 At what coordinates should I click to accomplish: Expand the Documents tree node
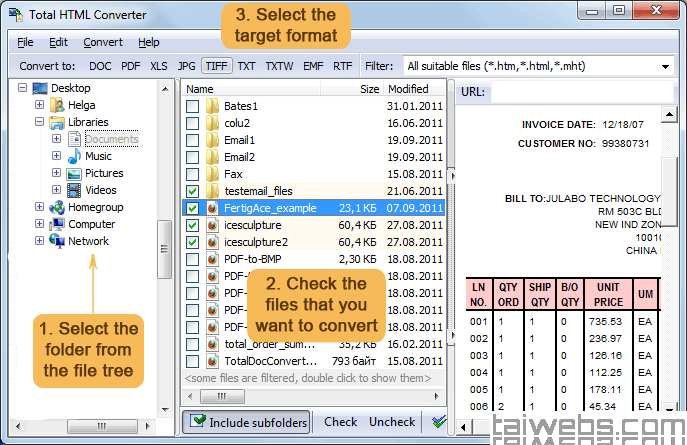[57, 139]
